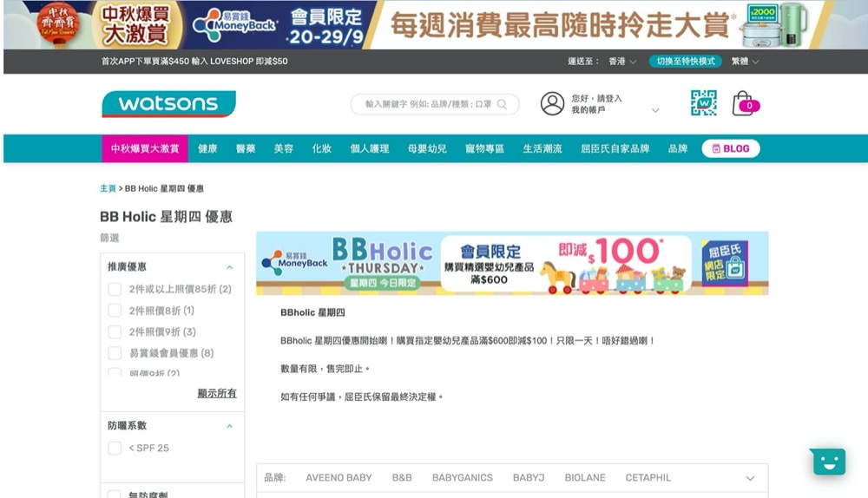This screenshot has width=868, height=498.
Task: Open the shopping bag cart icon
Action: pos(745,103)
